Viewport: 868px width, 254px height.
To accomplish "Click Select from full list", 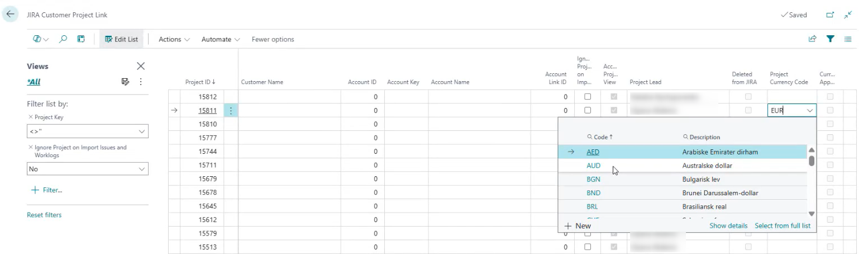I will [783, 226].
